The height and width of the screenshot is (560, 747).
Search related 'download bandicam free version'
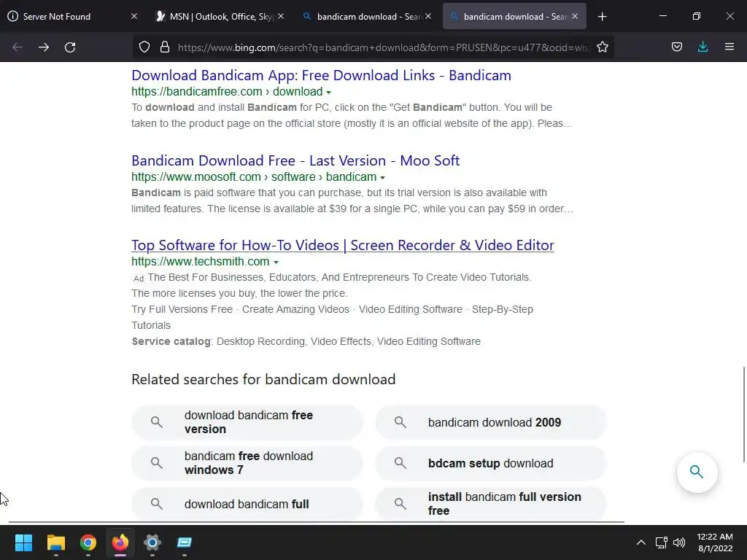pyautogui.click(x=247, y=422)
